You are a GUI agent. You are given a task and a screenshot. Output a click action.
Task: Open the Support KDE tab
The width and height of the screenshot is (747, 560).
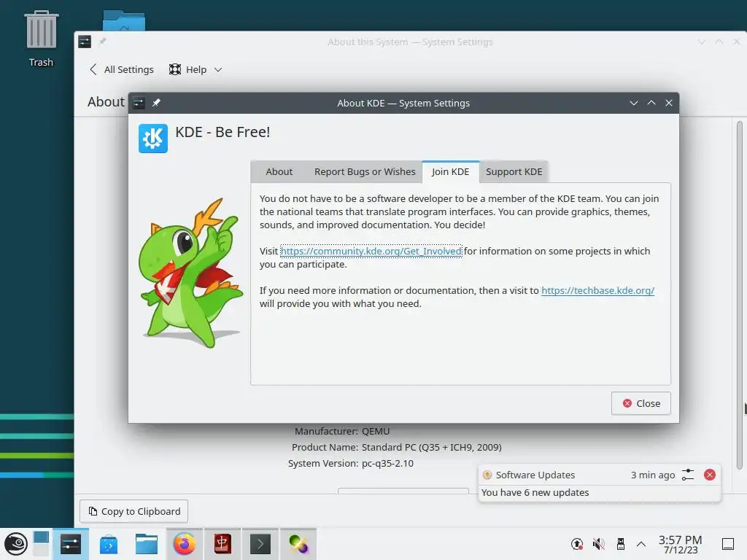click(x=514, y=172)
